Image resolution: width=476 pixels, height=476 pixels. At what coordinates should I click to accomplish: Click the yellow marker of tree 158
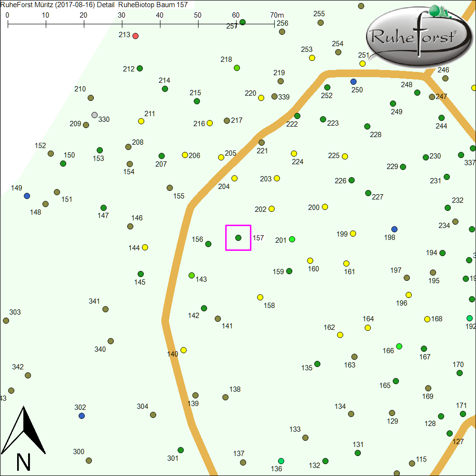click(260, 297)
